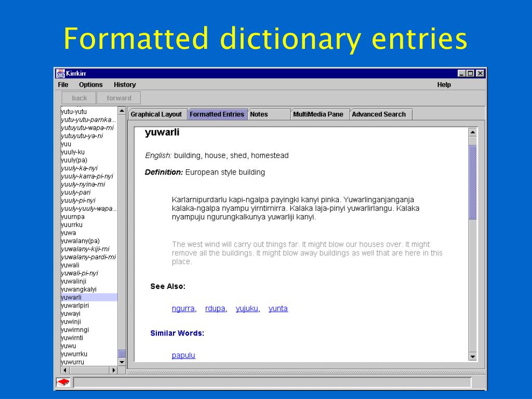Click the word list vertical scrollbar thumb

coord(122,354)
